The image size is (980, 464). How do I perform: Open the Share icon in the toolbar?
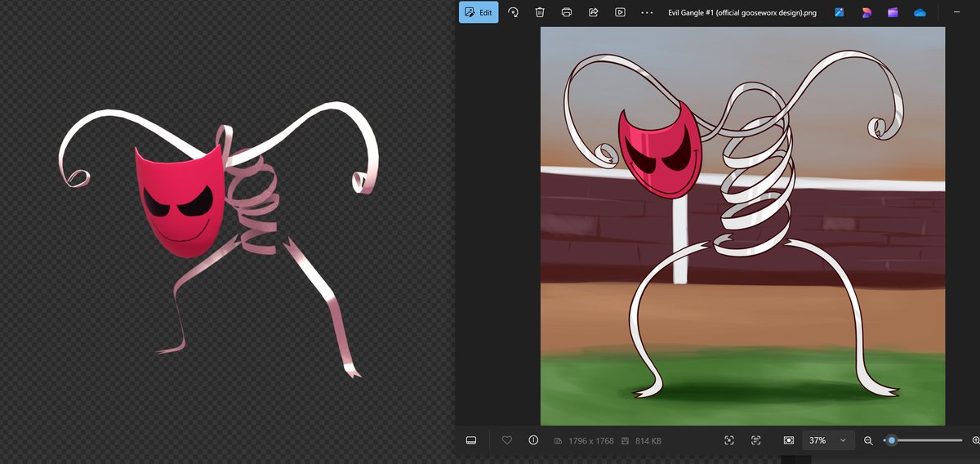tap(594, 12)
